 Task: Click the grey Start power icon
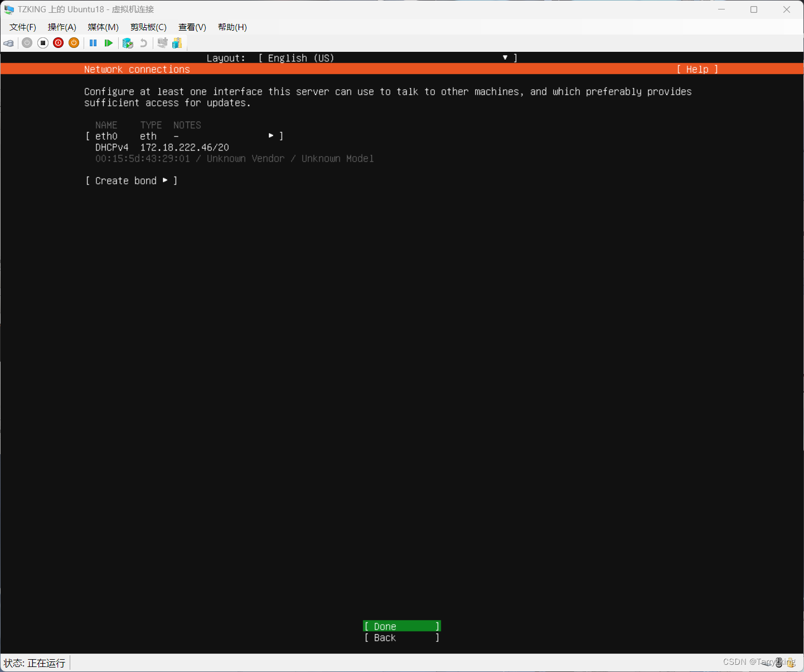pyautogui.click(x=27, y=43)
